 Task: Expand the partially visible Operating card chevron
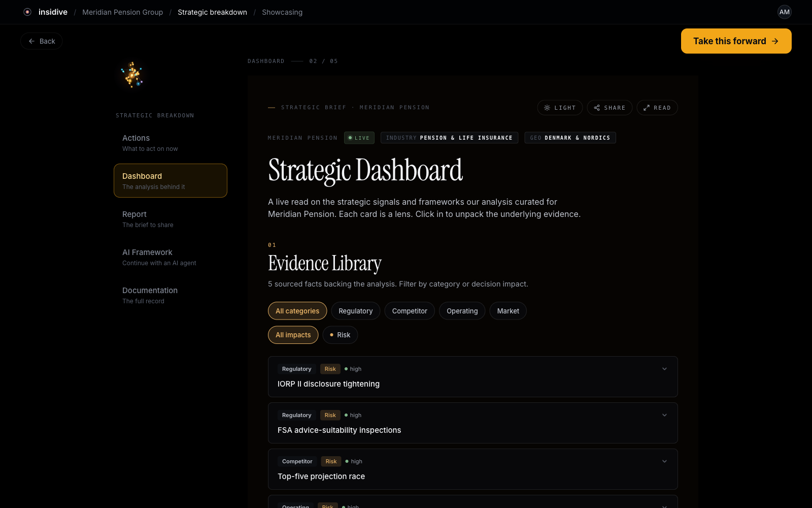click(664, 506)
